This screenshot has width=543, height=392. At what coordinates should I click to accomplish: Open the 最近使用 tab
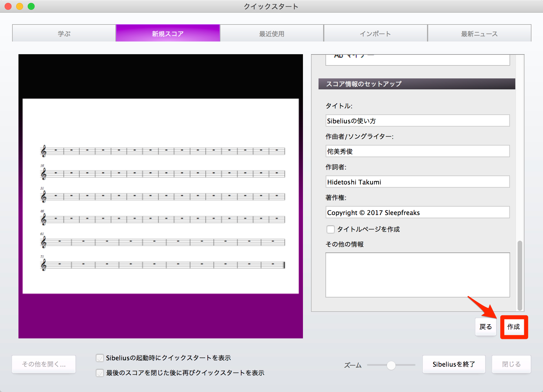(x=272, y=33)
